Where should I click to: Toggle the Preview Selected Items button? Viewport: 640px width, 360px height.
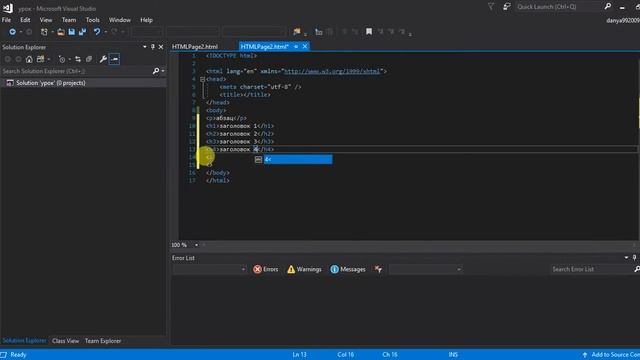point(114,59)
